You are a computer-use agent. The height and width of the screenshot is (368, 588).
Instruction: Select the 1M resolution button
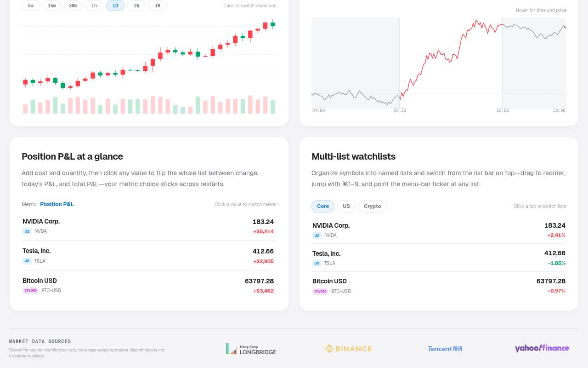[x=158, y=6]
